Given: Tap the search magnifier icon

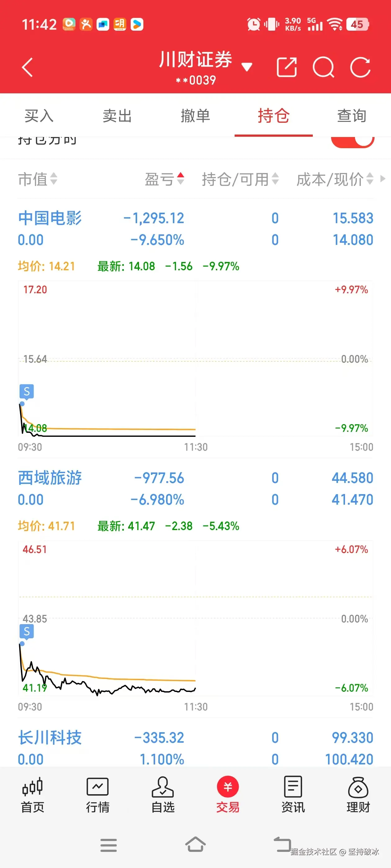Looking at the screenshot, I should [x=323, y=67].
